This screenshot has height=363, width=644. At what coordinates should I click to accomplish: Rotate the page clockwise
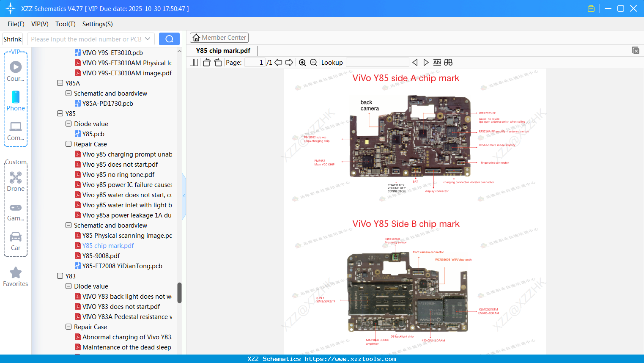pos(217,62)
